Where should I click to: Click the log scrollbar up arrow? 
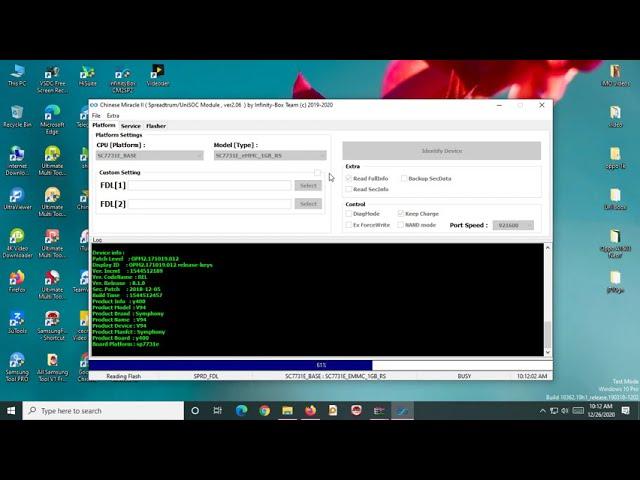548,248
